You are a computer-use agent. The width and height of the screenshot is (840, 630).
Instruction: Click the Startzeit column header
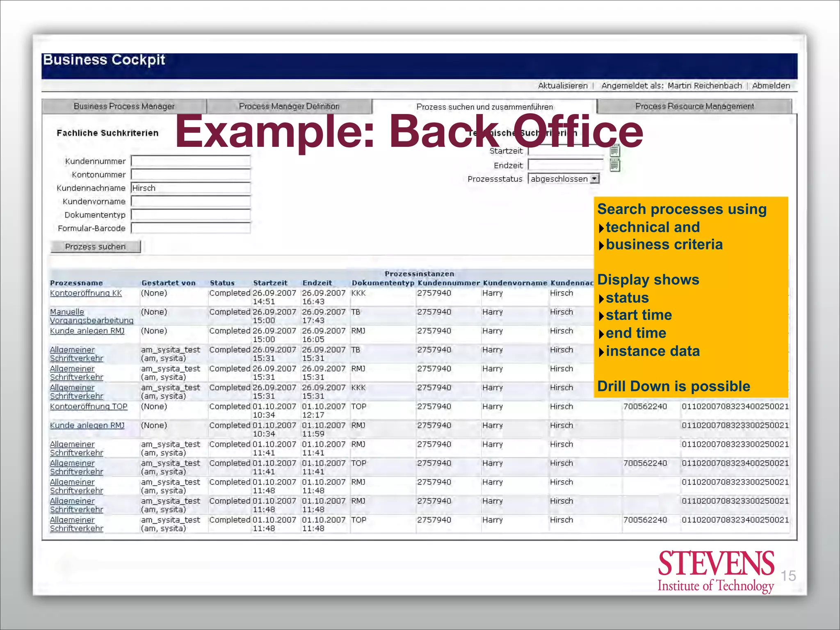click(270, 283)
